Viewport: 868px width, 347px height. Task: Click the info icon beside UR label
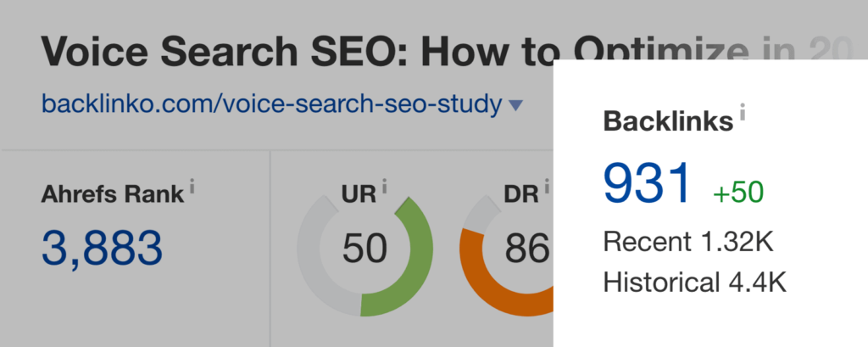386,187
